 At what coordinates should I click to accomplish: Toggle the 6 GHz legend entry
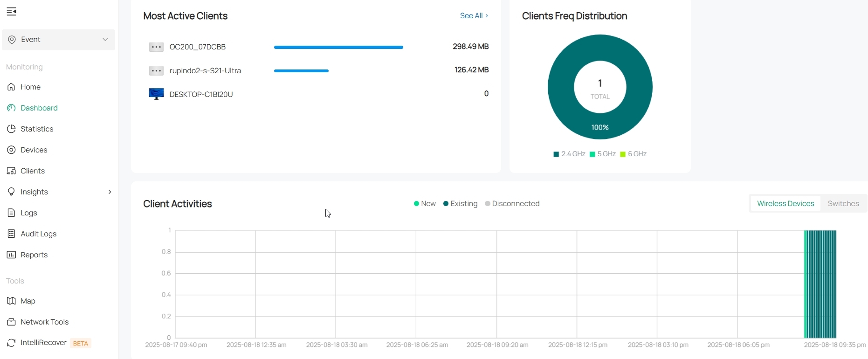pos(634,154)
